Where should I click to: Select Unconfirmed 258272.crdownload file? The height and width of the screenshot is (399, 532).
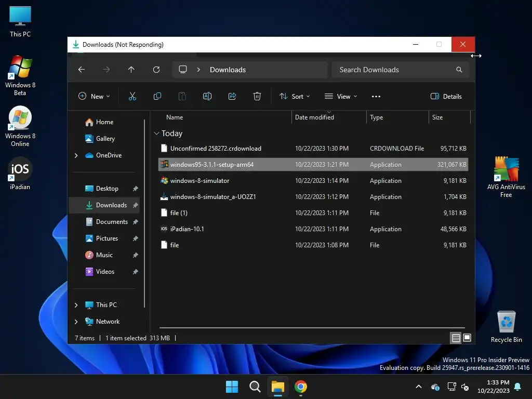(x=313, y=149)
